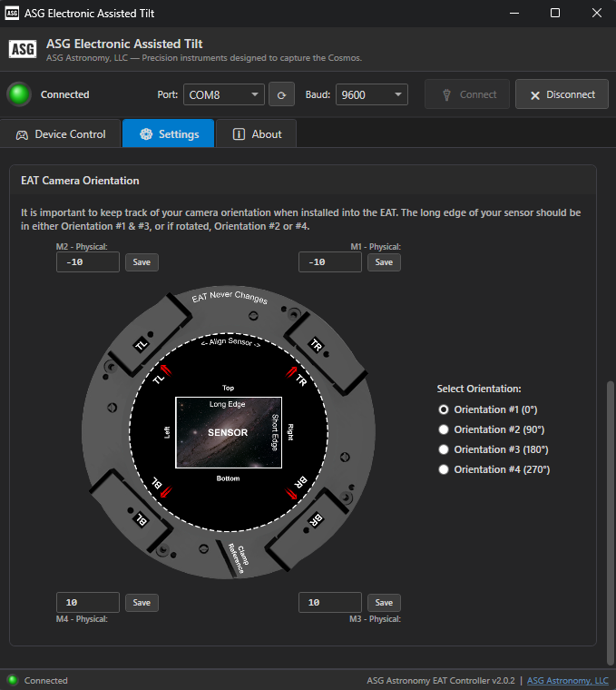Click the X icon on Disconnect button
Viewport: 616px width, 690px height.
(535, 94)
